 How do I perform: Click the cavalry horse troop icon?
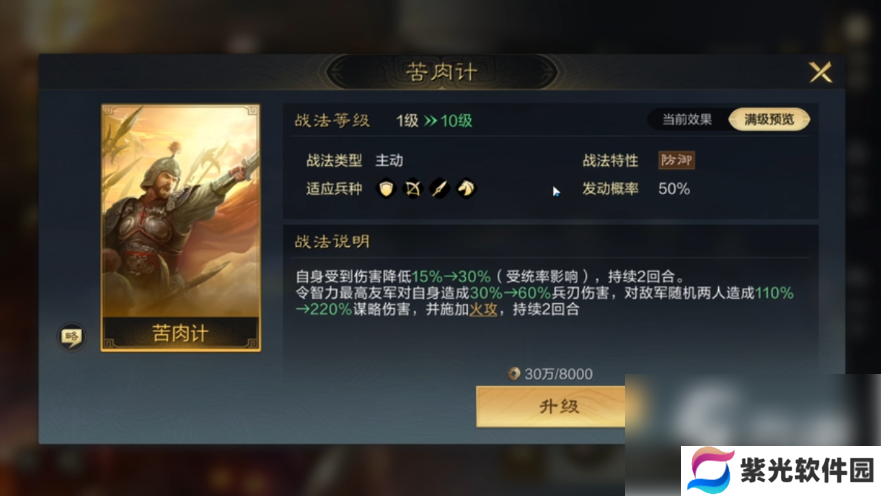[x=466, y=188]
